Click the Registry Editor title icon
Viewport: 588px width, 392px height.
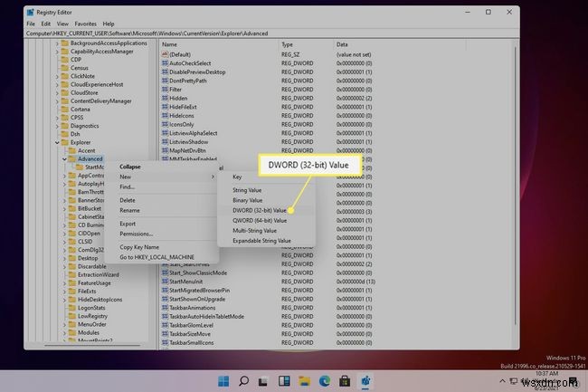31,13
